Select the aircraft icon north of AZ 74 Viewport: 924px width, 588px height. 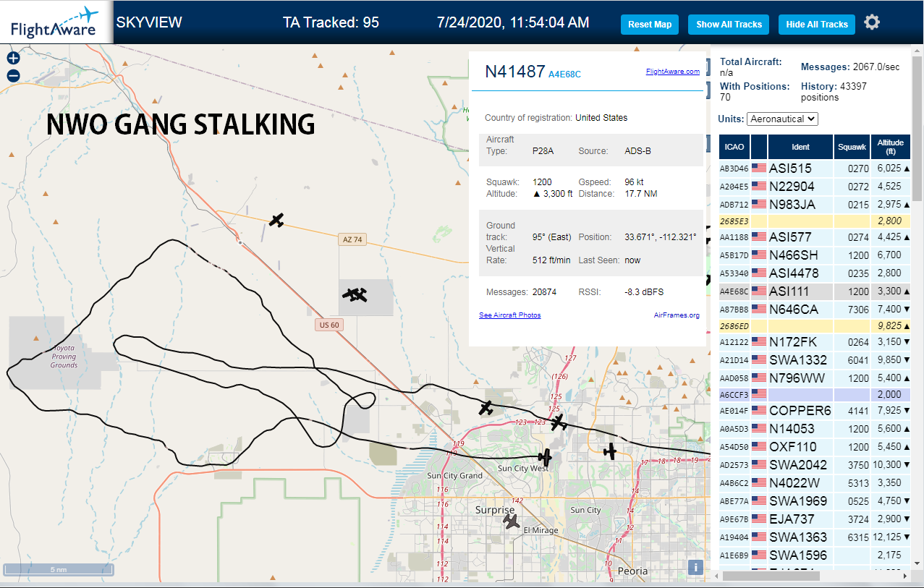(x=276, y=220)
